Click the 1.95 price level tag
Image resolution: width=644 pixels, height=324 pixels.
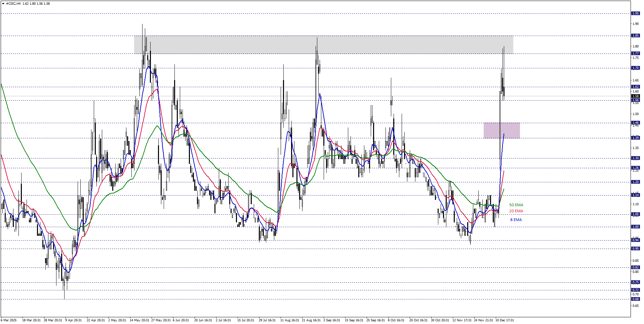click(635, 13)
